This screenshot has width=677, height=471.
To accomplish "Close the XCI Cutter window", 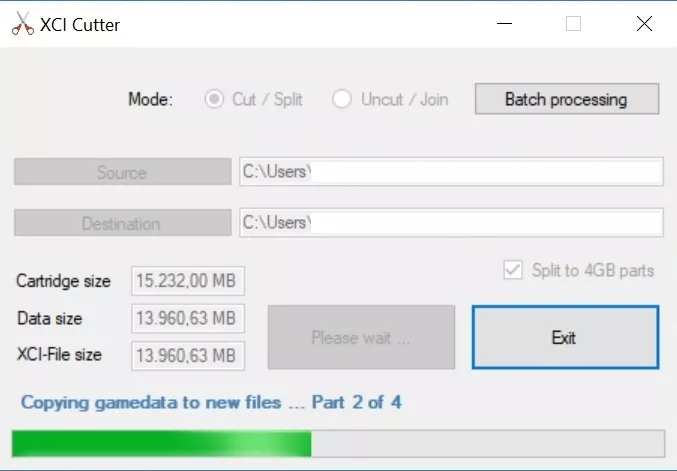I will pos(644,24).
